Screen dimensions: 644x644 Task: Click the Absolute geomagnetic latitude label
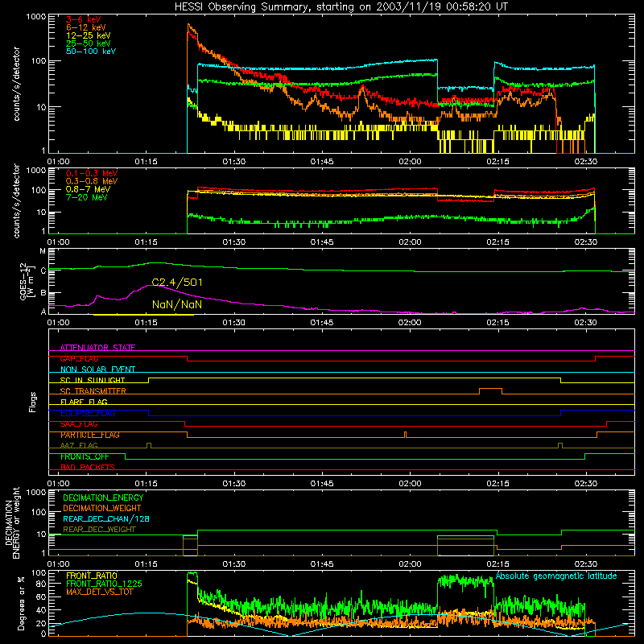tap(556, 576)
